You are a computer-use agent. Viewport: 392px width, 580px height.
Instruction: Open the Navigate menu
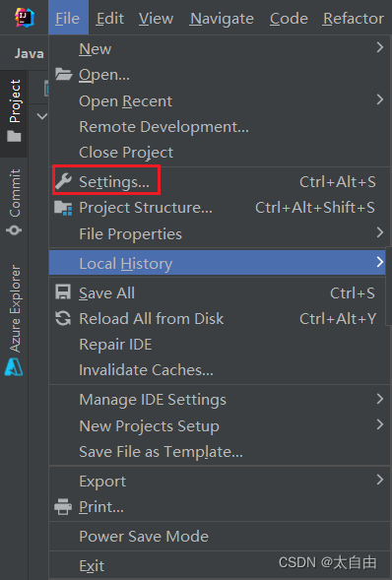point(222,18)
